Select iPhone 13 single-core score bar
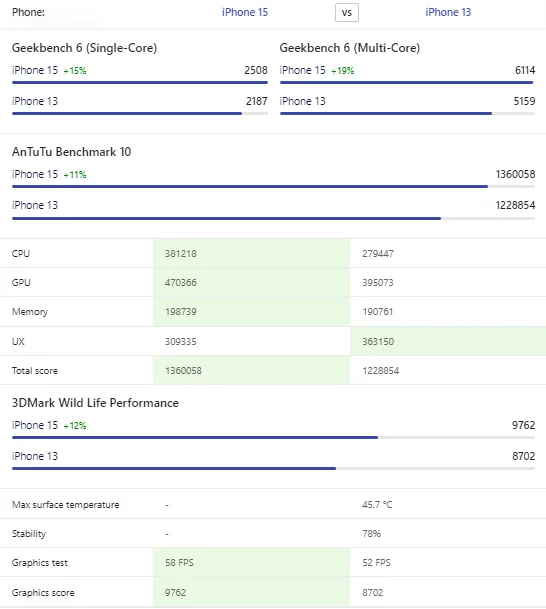This screenshot has height=609, width=546. click(140, 113)
